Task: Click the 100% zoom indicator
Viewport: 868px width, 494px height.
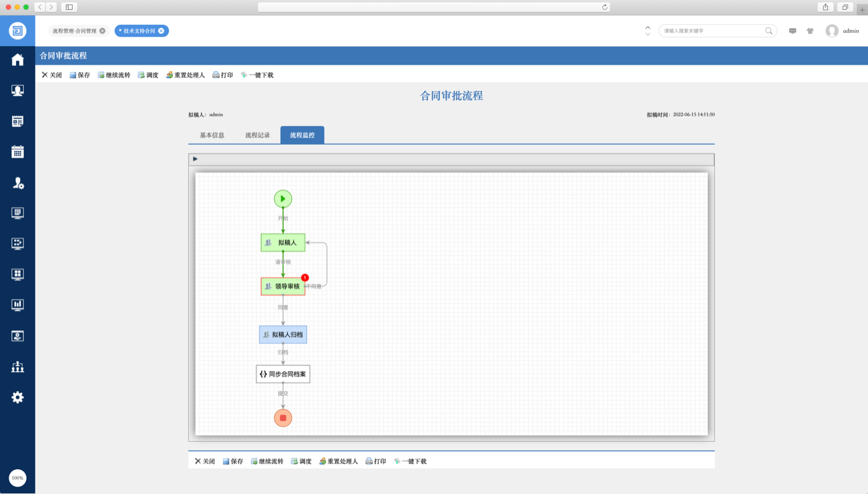Action: click(17, 478)
